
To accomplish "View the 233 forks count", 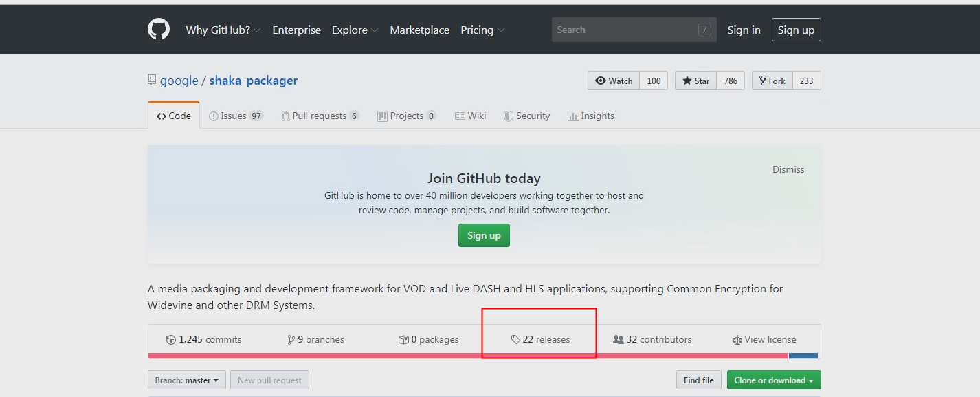I will pyautogui.click(x=806, y=81).
